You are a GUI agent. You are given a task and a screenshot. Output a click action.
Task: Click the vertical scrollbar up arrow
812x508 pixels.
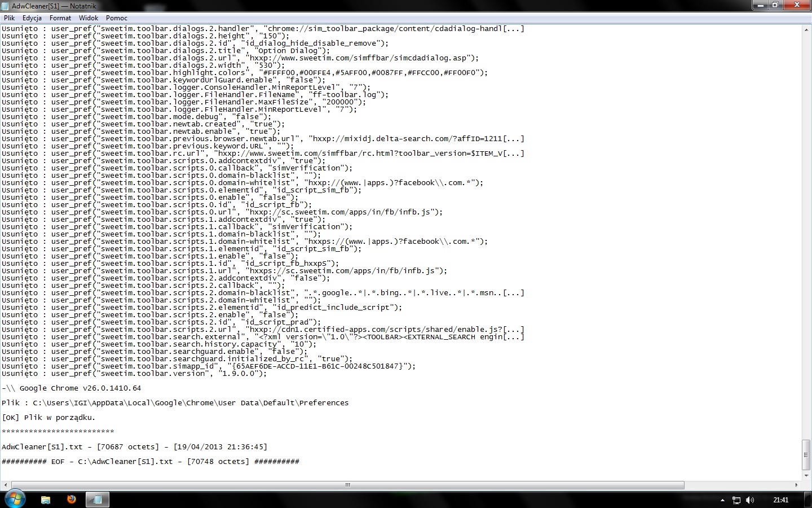pos(807,29)
